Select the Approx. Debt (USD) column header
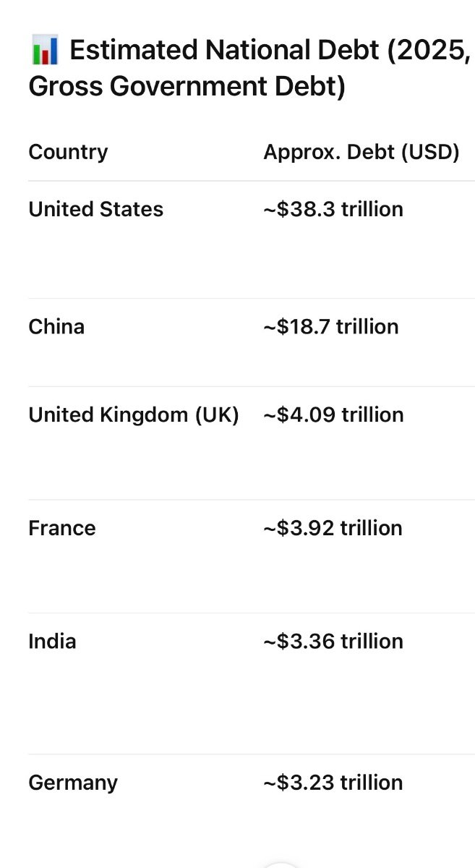The image size is (475, 868). 361,152
